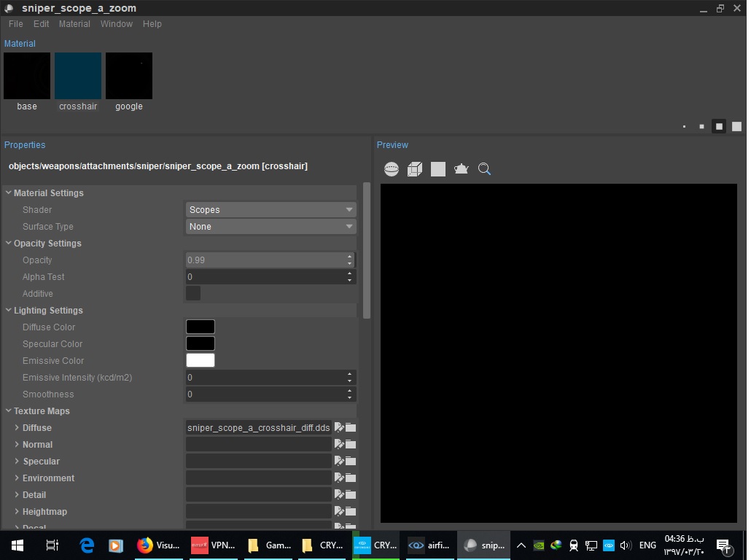Decrease Smoothness with down arrow

point(350,397)
